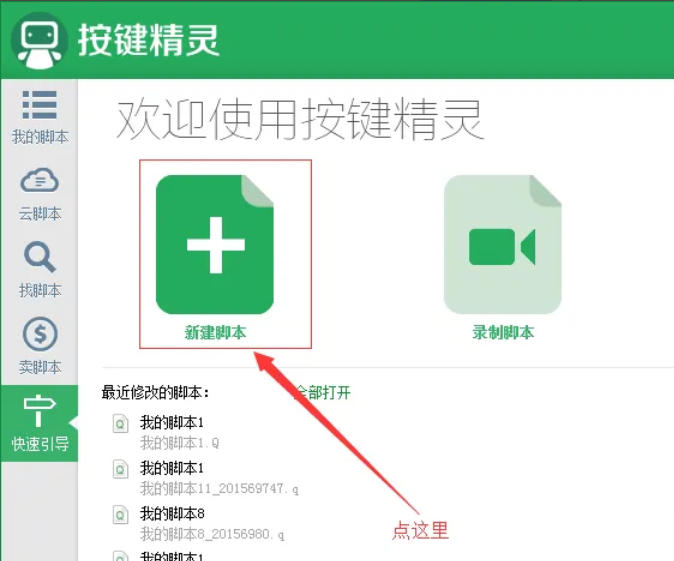The width and height of the screenshot is (674, 561).
Task: Click the 新建脚本 text label
Action: 215,333
